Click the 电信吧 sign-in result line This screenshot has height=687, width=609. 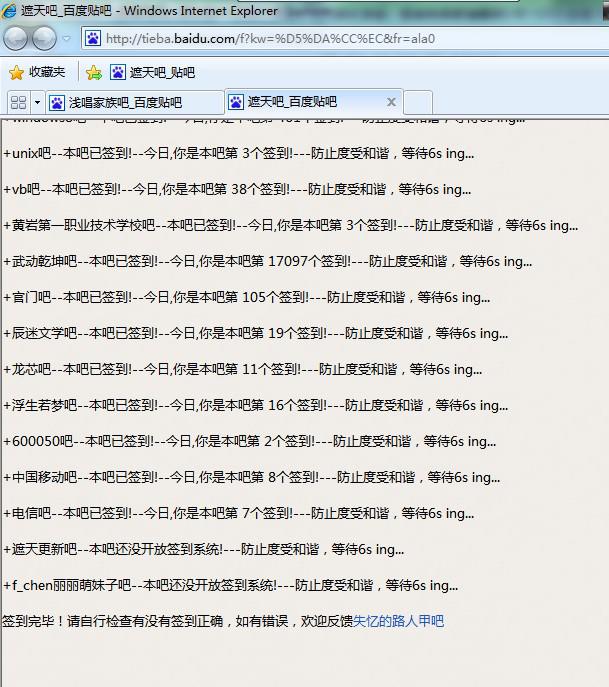pos(238,513)
